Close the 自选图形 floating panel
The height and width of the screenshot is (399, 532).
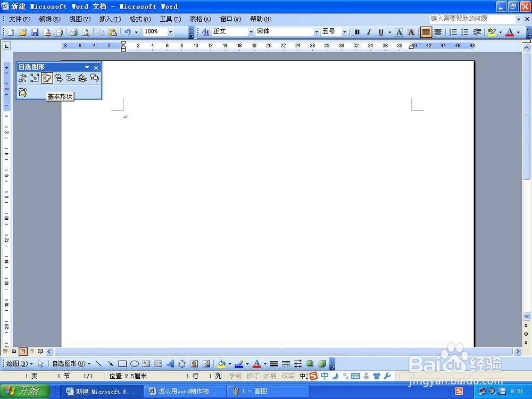tap(96, 68)
